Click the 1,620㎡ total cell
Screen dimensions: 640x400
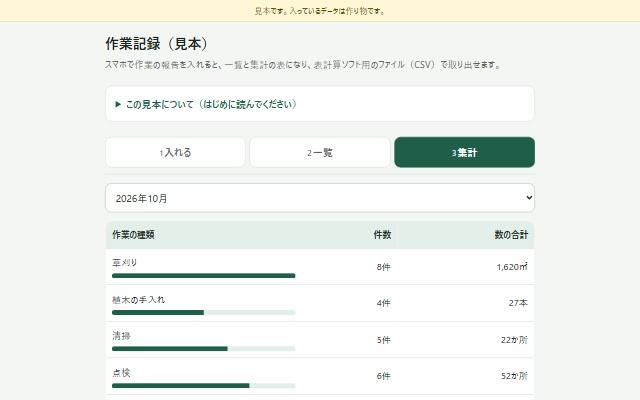point(512,267)
